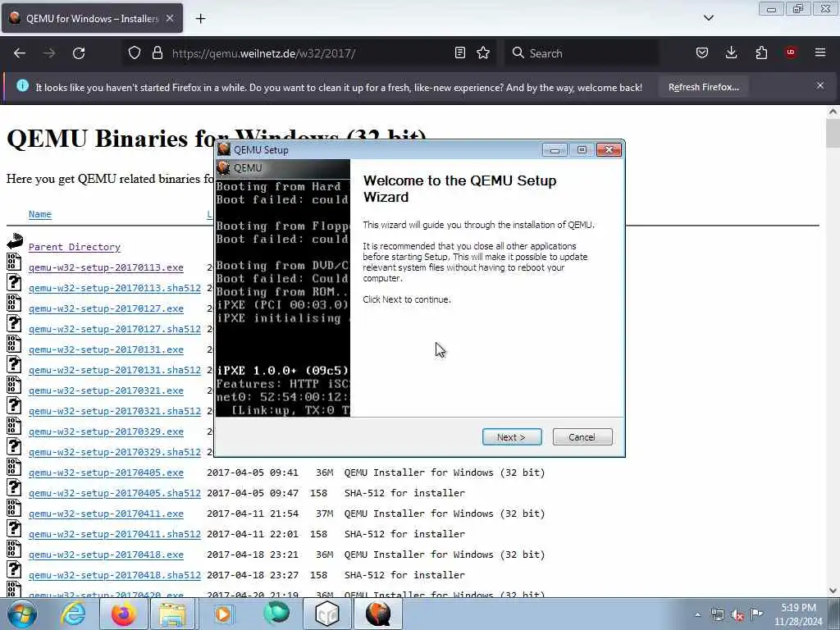Viewport: 840px width, 630px height.
Task: Open the Save to Pocket icon
Action: (x=702, y=53)
